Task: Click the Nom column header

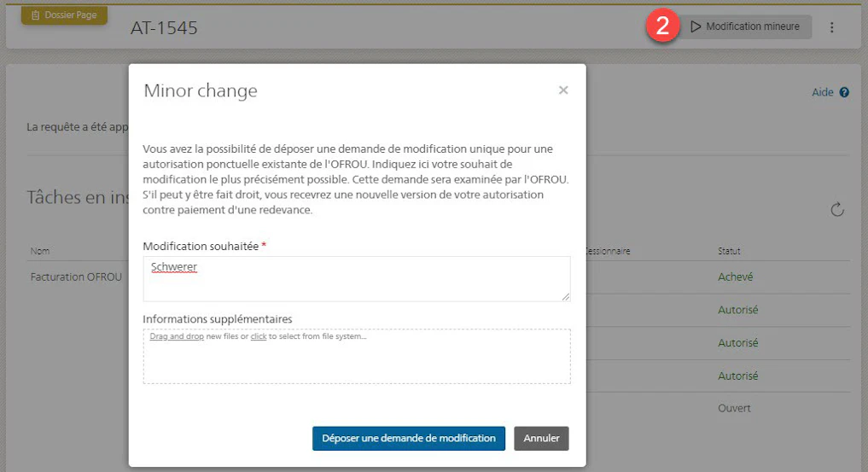Action: [40, 251]
